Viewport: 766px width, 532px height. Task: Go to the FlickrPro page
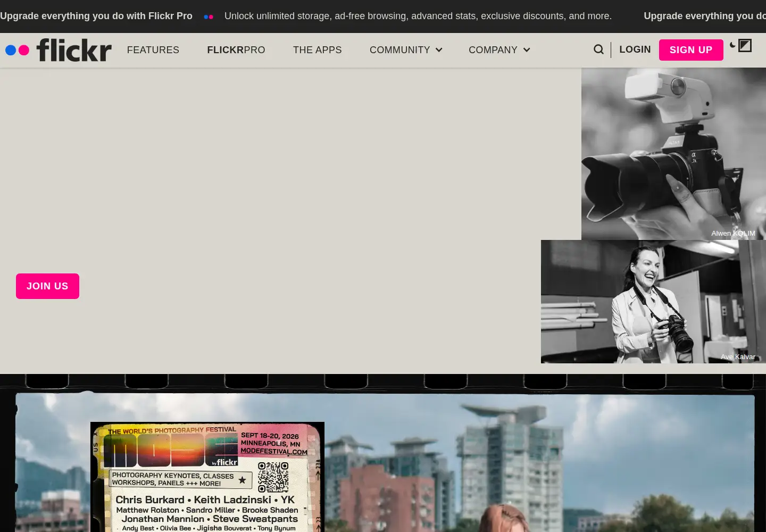click(236, 50)
